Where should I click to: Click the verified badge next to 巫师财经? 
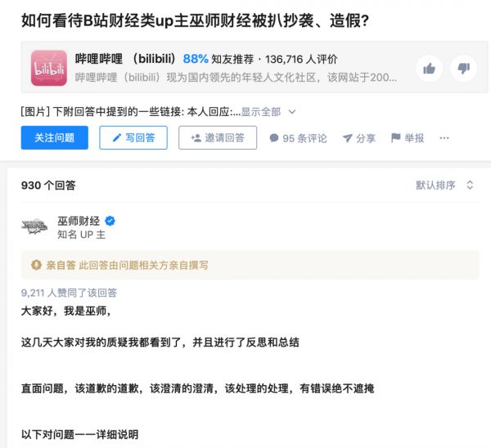109,221
